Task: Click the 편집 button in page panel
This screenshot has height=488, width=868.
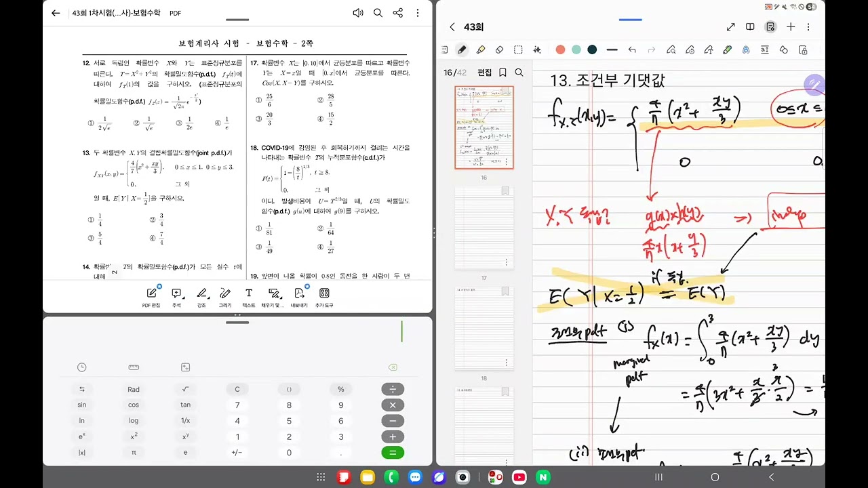Action: coord(484,73)
